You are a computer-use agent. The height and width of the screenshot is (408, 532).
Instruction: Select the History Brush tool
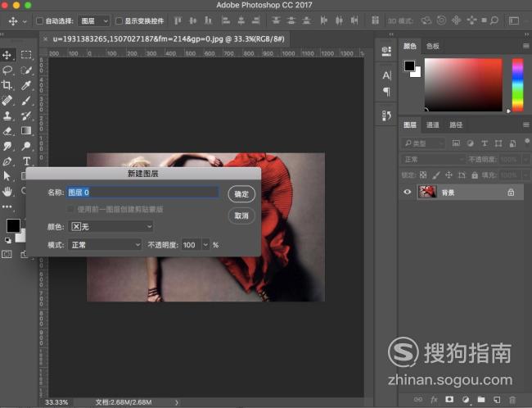pos(26,116)
